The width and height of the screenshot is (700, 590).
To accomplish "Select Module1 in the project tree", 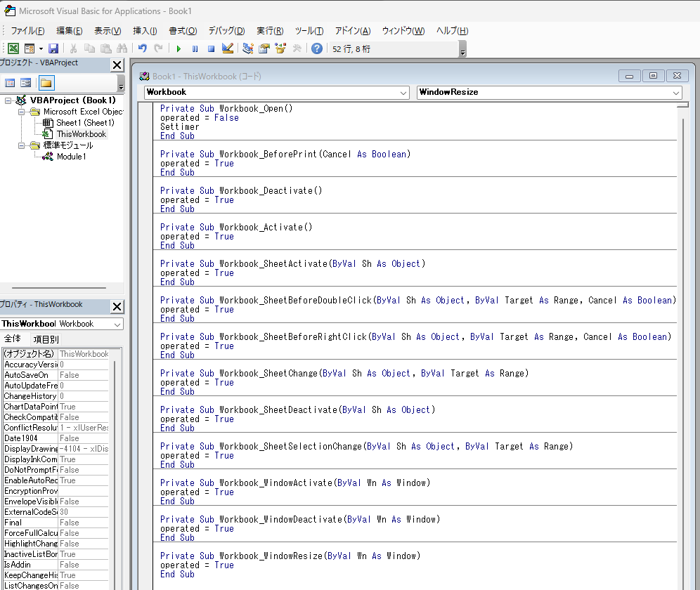I will tap(71, 157).
